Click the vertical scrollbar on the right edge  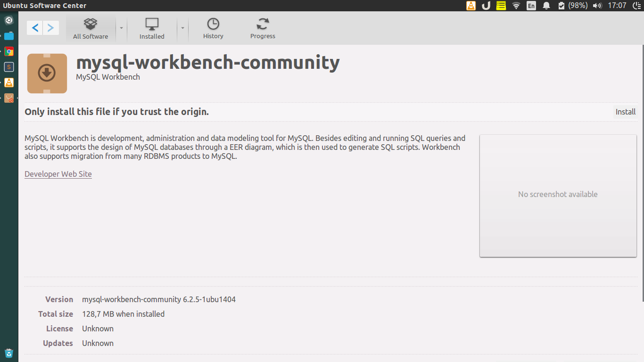[642, 173]
